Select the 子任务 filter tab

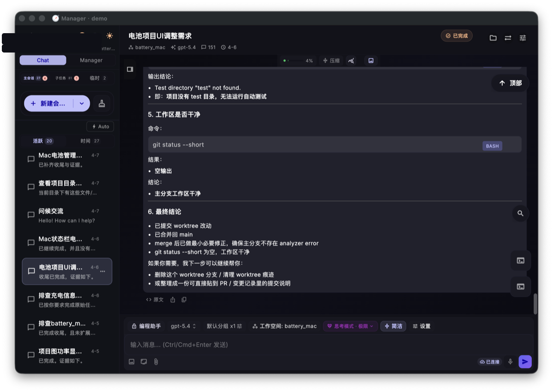[x=67, y=78]
